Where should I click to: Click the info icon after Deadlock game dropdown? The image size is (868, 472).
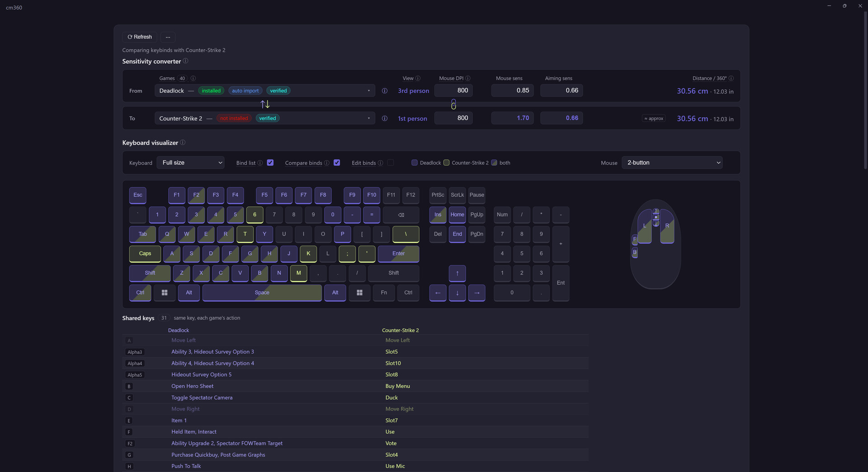pyautogui.click(x=384, y=91)
